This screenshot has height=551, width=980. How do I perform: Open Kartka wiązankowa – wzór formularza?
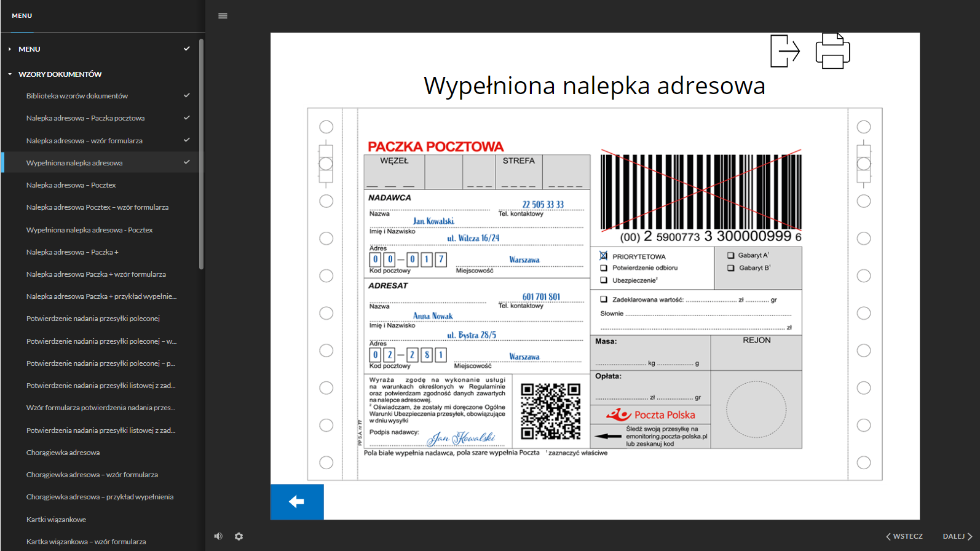coord(86,542)
